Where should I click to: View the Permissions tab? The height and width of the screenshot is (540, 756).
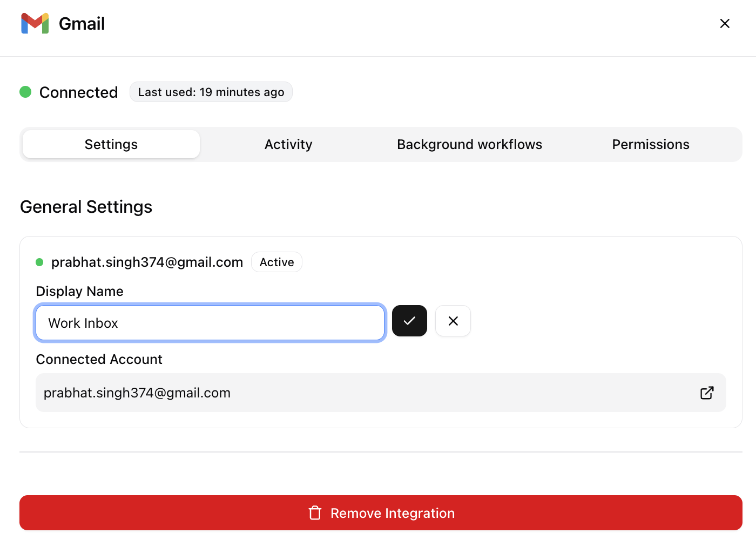650,144
